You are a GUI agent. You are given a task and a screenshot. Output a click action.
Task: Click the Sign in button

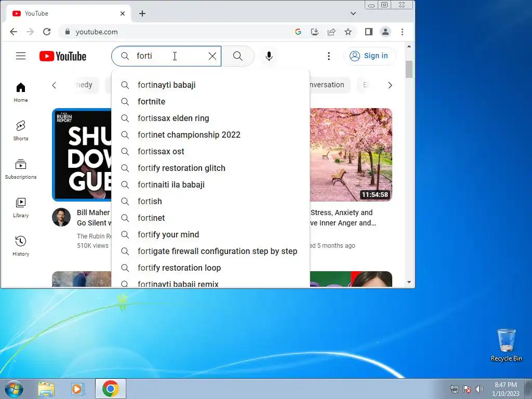tap(369, 56)
